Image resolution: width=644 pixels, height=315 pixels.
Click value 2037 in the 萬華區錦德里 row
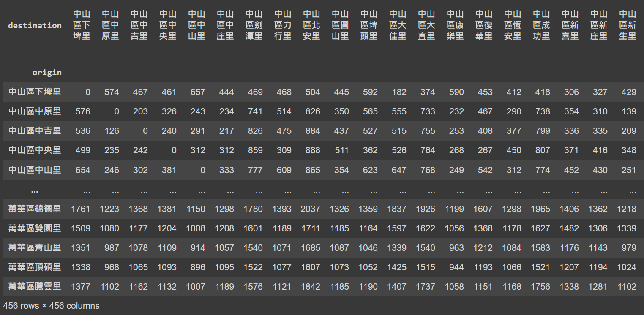coord(311,209)
